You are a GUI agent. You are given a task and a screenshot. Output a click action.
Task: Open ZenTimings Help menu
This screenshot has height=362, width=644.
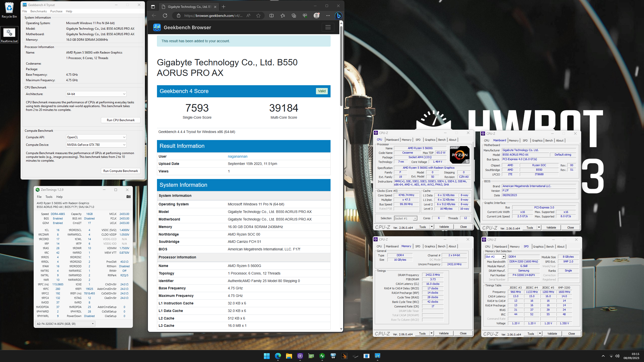pos(59,197)
